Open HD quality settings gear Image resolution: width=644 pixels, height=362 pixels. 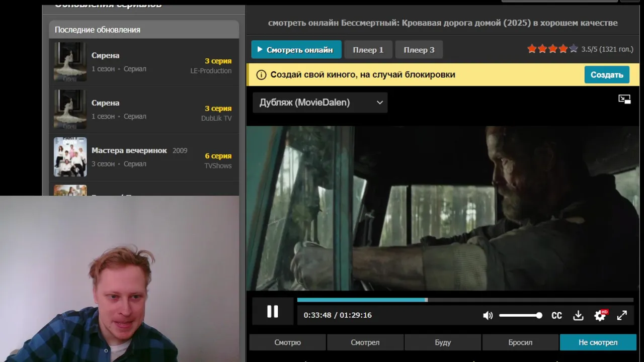pyautogui.click(x=600, y=316)
